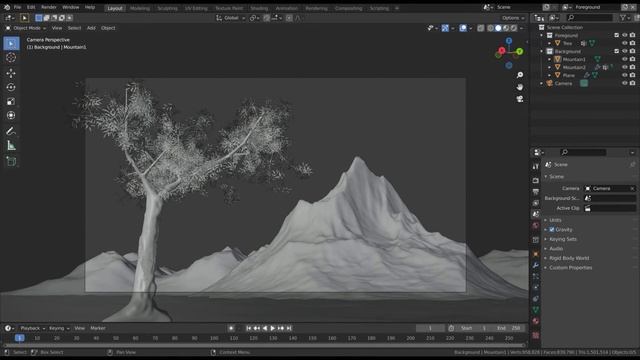
Task: Open the Object Mode dropdown
Action: pyautogui.click(x=25, y=28)
